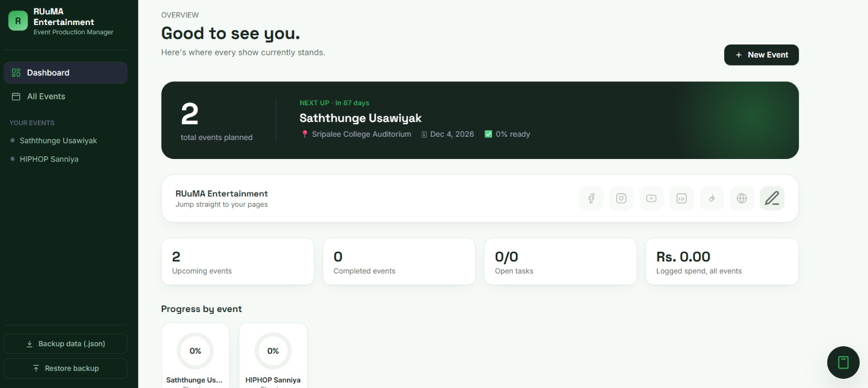868x388 pixels.
Task: Click the Completed events stat card
Action: [x=399, y=262]
